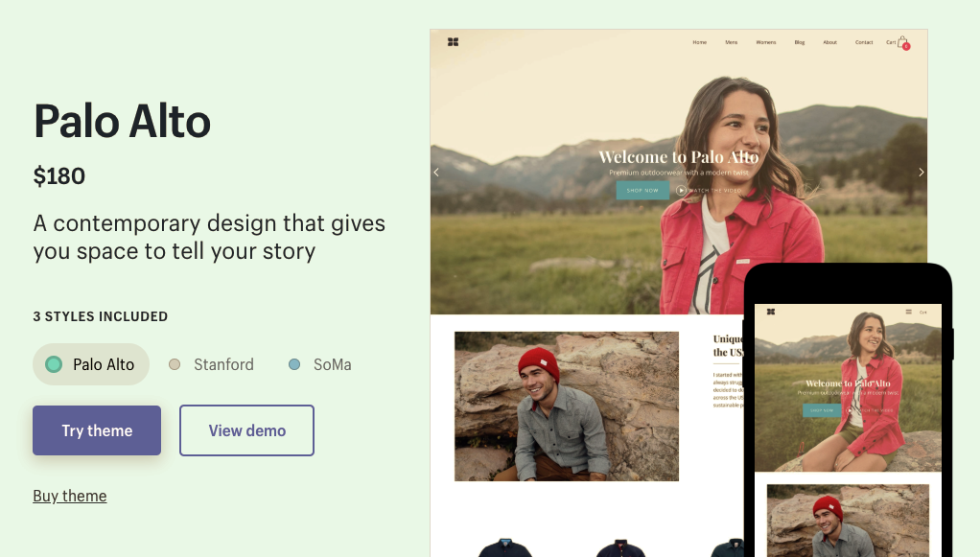The image size is (980, 557).
Task: Click the Watch the Video play icon in desktop preview
Action: (x=681, y=190)
